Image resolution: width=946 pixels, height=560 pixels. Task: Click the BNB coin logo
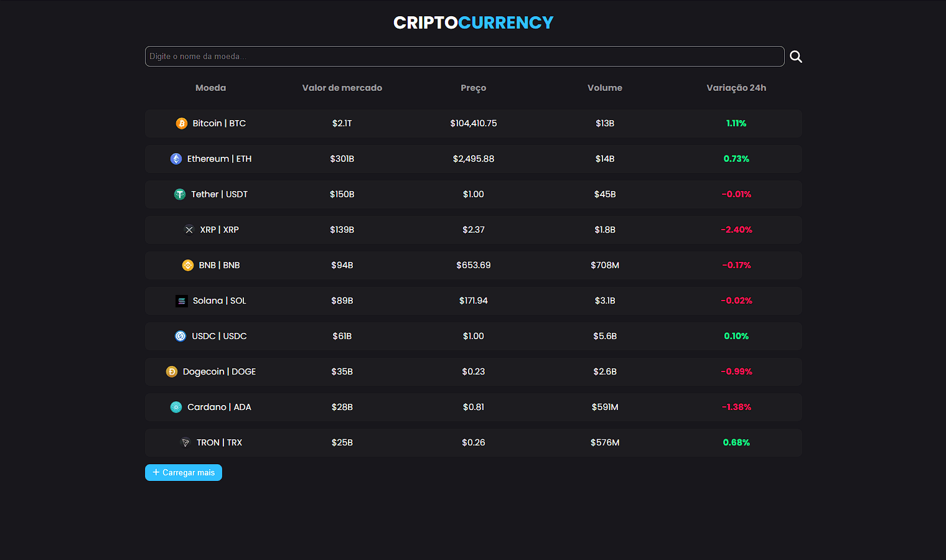click(188, 265)
